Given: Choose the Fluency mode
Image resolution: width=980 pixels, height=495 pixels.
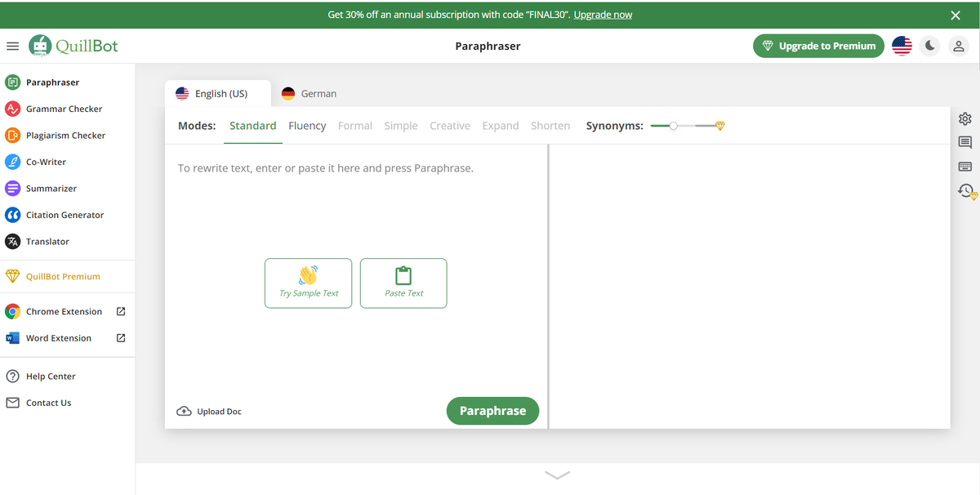Looking at the screenshot, I should [x=307, y=126].
